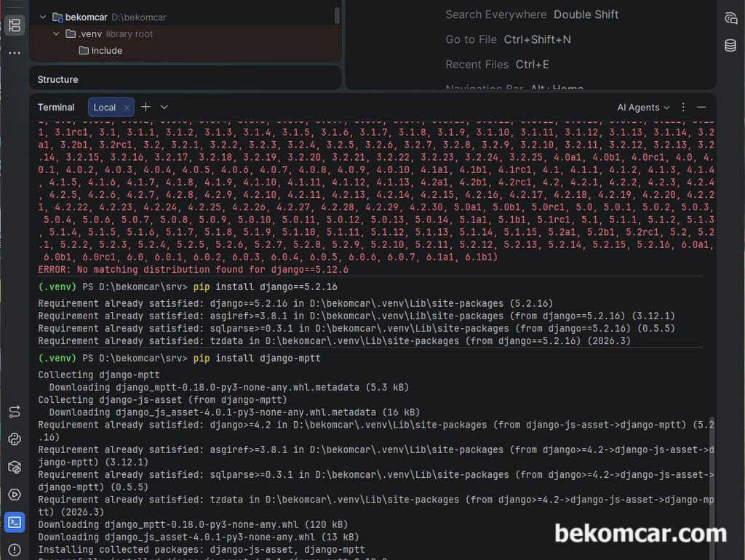Collapse the bekomcar project root

(43, 17)
